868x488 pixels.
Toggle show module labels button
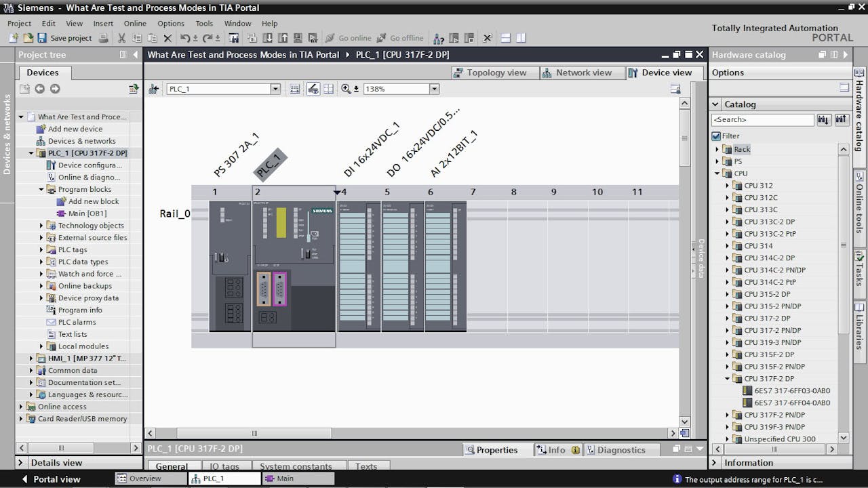click(313, 89)
